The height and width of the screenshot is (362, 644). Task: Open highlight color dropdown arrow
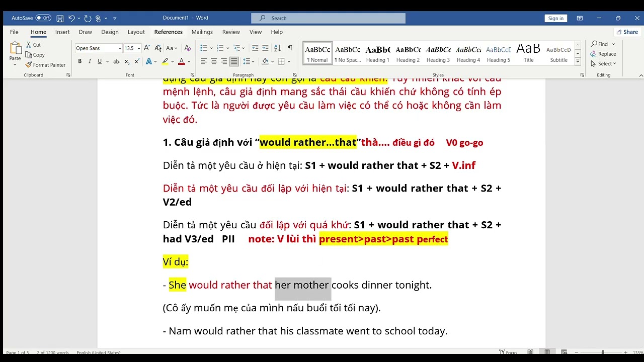tap(173, 61)
